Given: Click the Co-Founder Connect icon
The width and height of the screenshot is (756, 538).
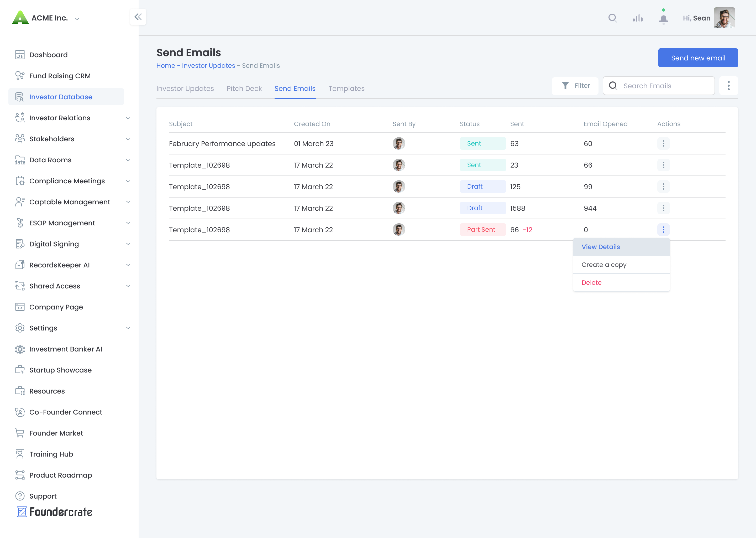Looking at the screenshot, I should coord(20,412).
